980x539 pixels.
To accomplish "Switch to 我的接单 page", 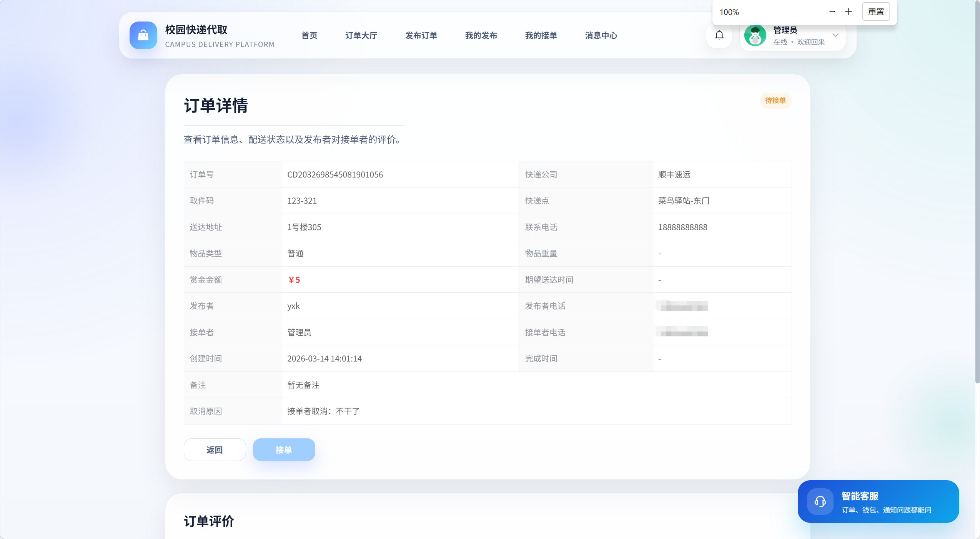I will point(541,35).
